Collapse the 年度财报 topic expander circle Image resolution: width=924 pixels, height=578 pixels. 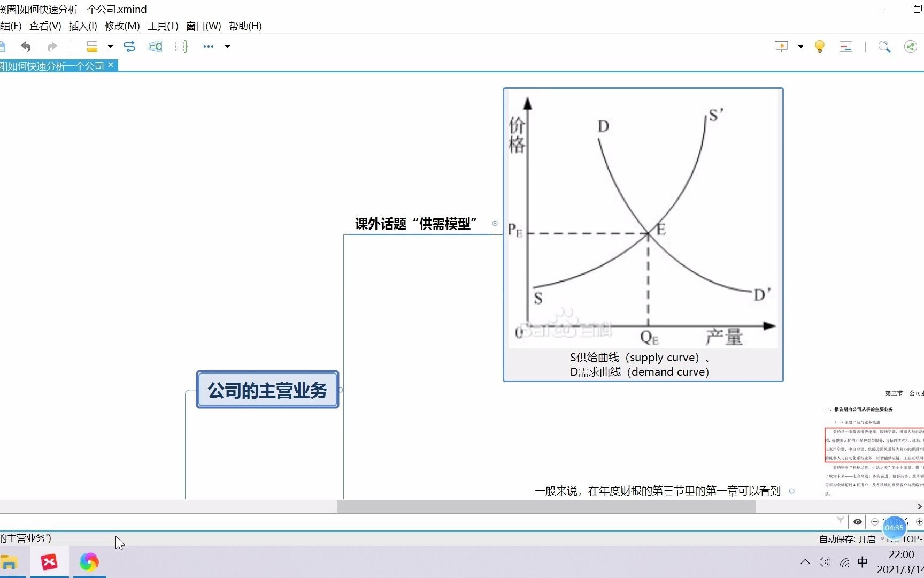792,491
